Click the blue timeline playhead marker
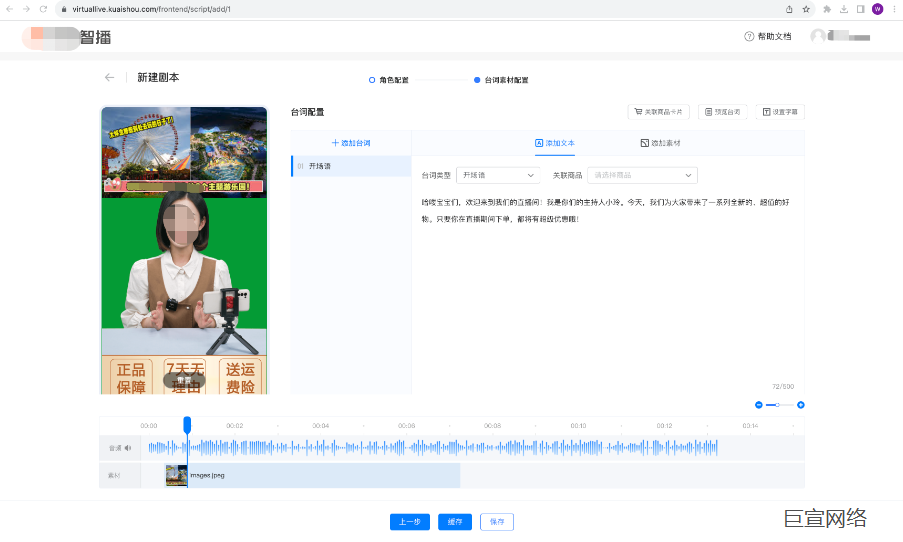The width and height of the screenshot is (903, 542). coord(187,425)
